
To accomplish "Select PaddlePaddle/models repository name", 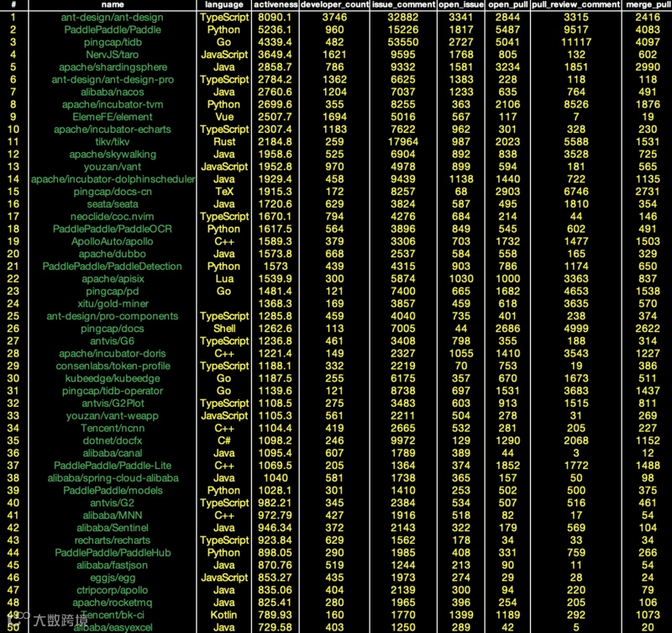I will pos(113,490).
